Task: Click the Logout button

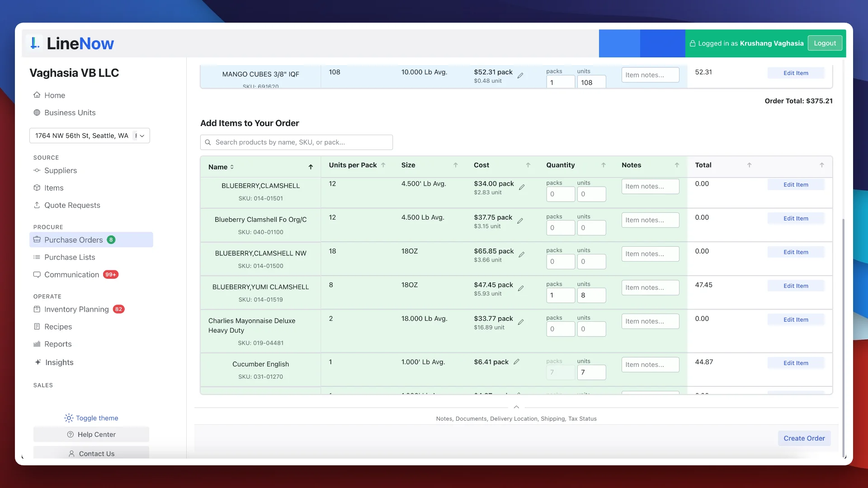Action: 825,43
